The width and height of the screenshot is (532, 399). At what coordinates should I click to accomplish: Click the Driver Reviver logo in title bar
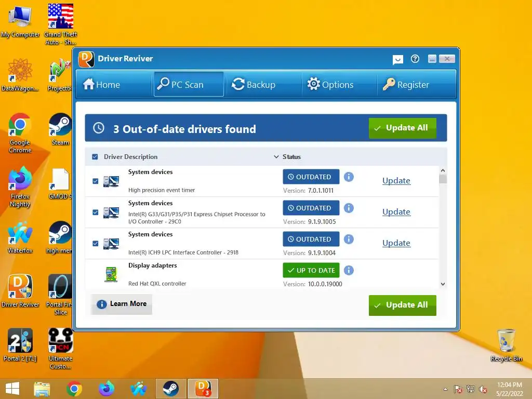[x=86, y=59]
